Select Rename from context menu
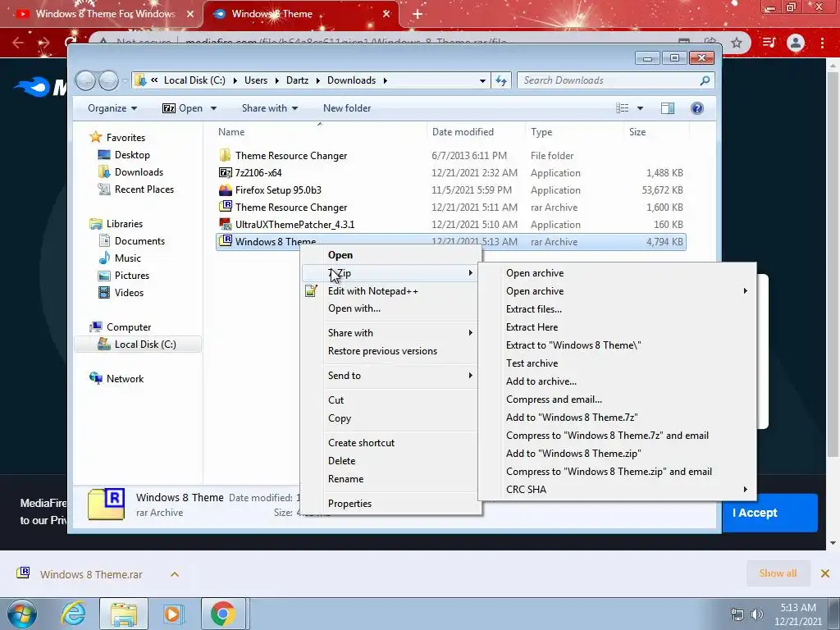 [345, 479]
